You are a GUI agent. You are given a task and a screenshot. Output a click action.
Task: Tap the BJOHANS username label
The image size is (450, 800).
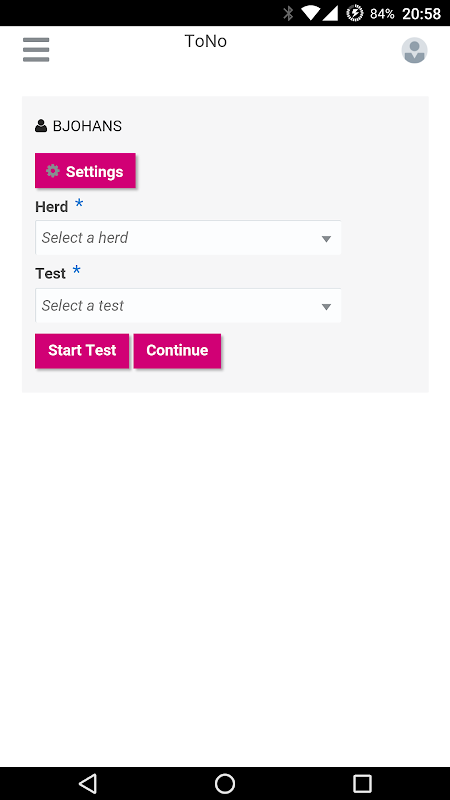click(87, 126)
